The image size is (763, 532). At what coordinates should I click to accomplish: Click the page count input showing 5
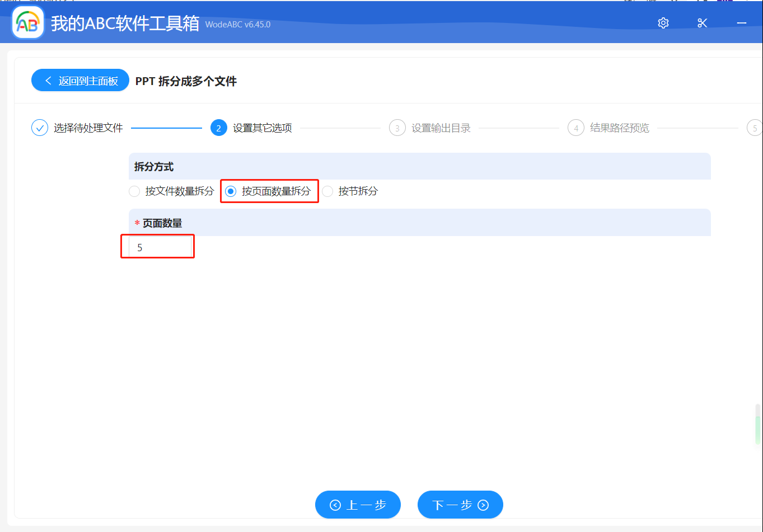[157, 246]
